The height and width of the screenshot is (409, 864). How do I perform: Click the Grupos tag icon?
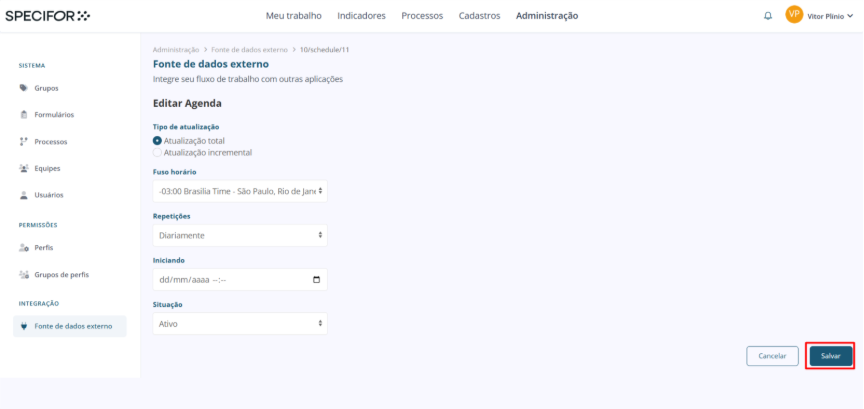click(x=24, y=88)
